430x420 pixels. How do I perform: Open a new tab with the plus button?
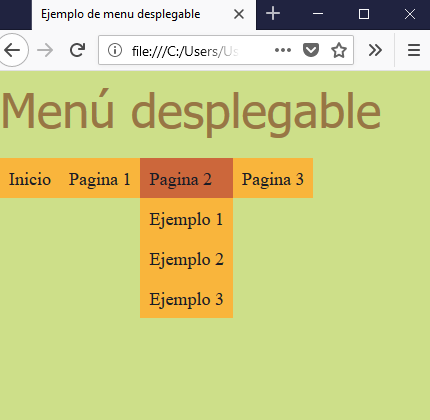[273, 14]
